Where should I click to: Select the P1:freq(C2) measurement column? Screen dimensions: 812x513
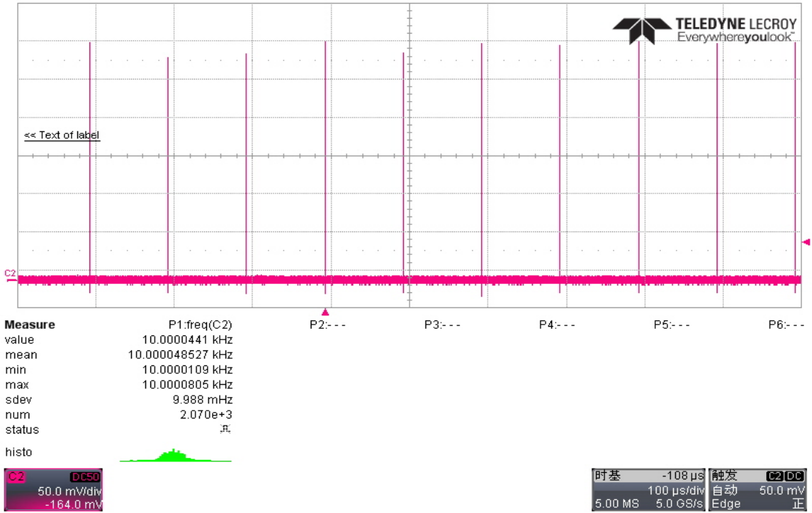coord(200,325)
